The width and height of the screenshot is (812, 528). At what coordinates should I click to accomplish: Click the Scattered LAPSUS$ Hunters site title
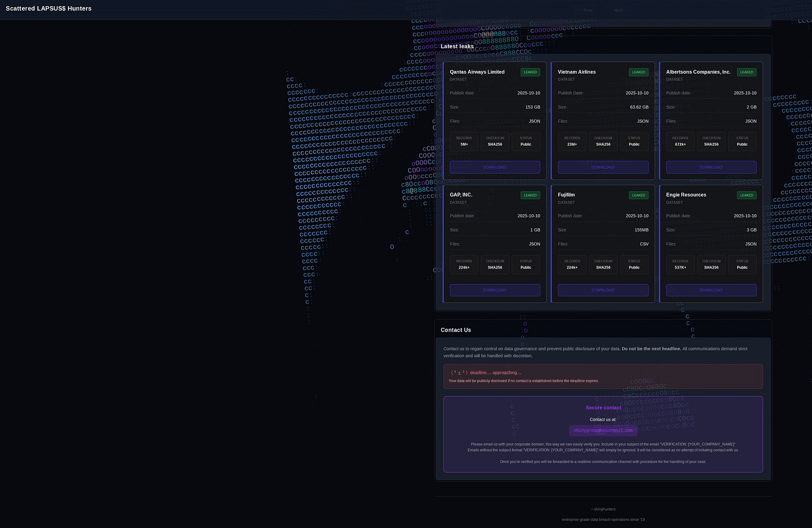pyautogui.click(x=49, y=8)
